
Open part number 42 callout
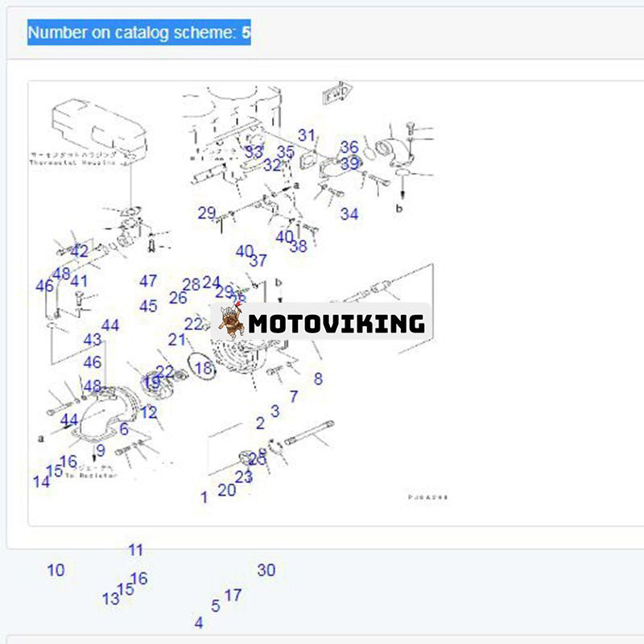pyautogui.click(x=79, y=252)
